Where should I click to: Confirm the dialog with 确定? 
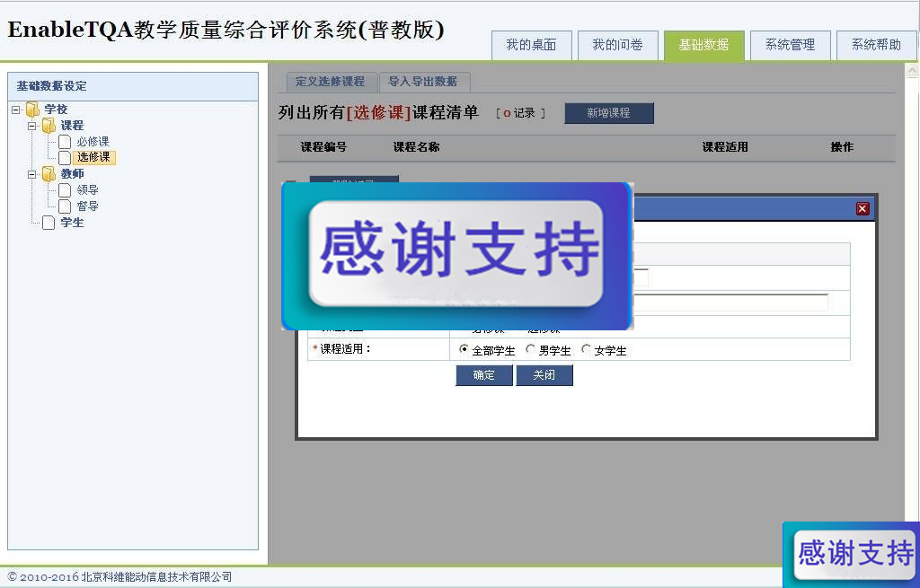(x=484, y=375)
